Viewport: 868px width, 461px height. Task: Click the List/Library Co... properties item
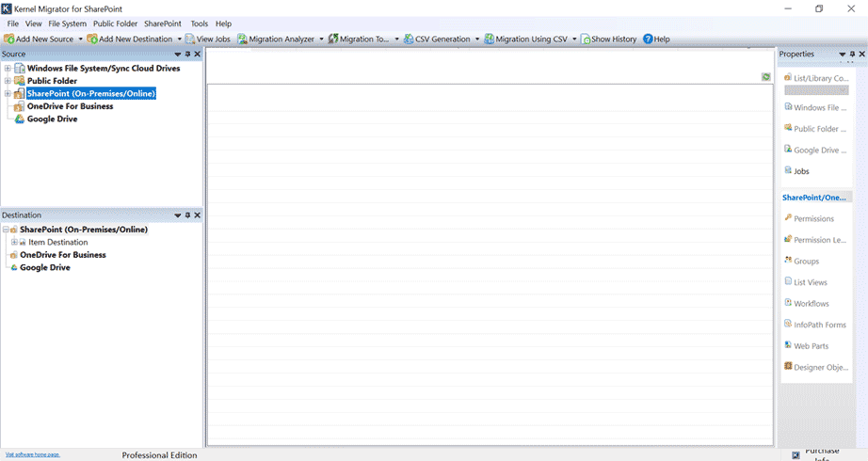click(x=816, y=78)
